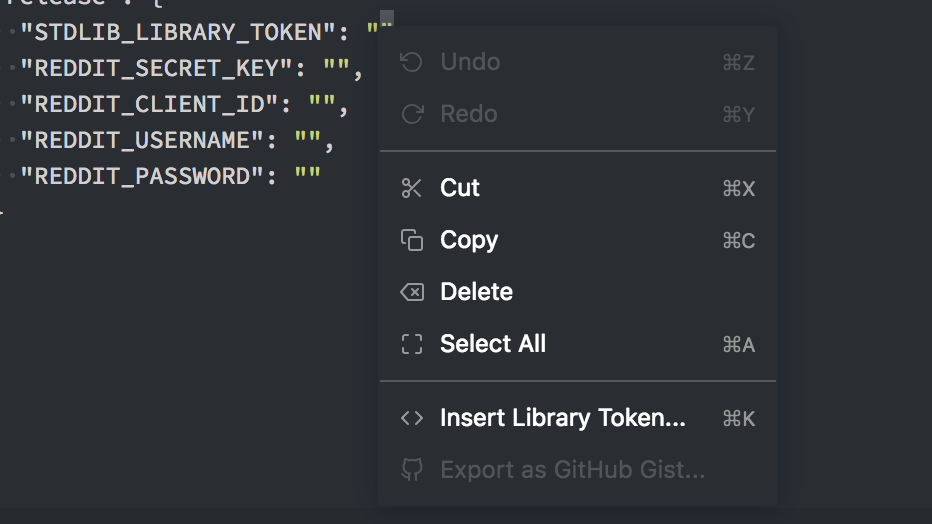Viewport: 932px width, 524px height.
Task: Click the Redo arrow icon
Action: (411, 114)
